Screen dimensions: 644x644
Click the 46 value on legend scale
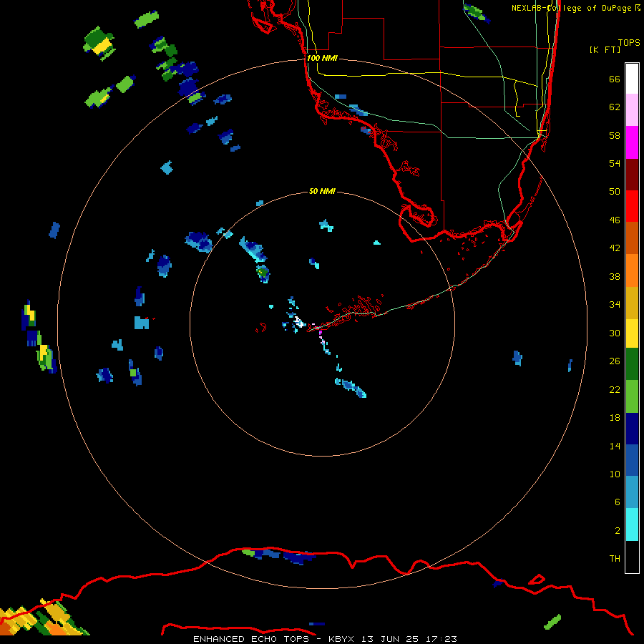(615, 220)
